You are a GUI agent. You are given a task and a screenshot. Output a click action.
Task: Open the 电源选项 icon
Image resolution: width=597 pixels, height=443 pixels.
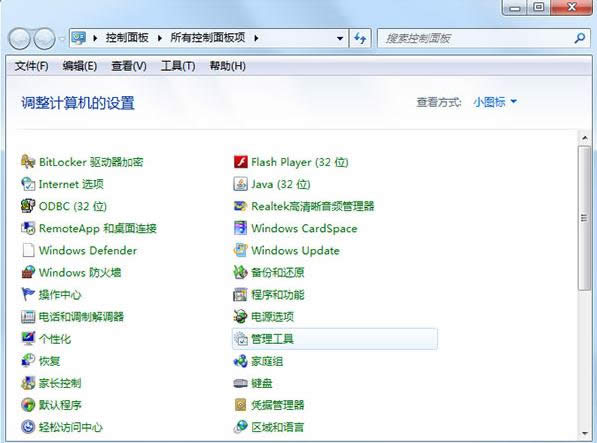241,316
